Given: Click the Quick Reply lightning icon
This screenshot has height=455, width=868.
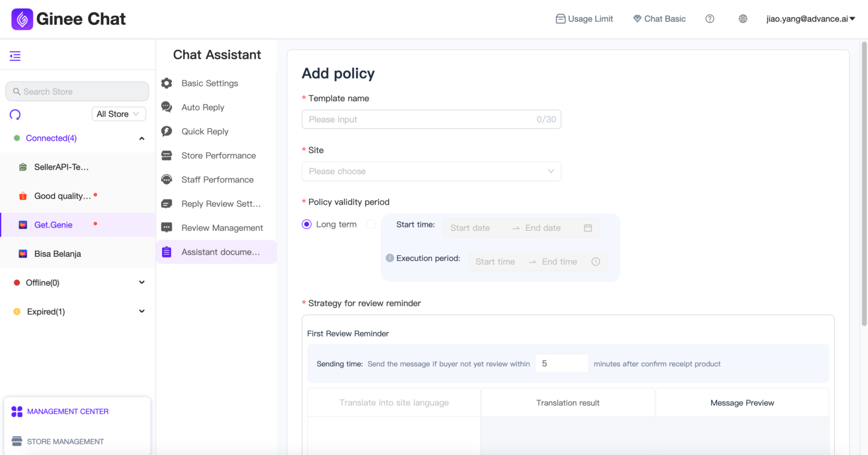Looking at the screenshot, I should [x=167, y=131].
